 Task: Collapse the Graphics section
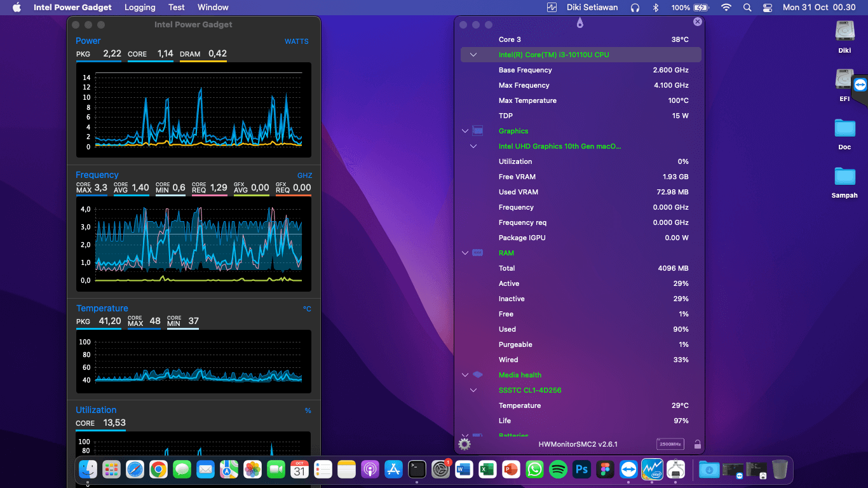[465, 131]
